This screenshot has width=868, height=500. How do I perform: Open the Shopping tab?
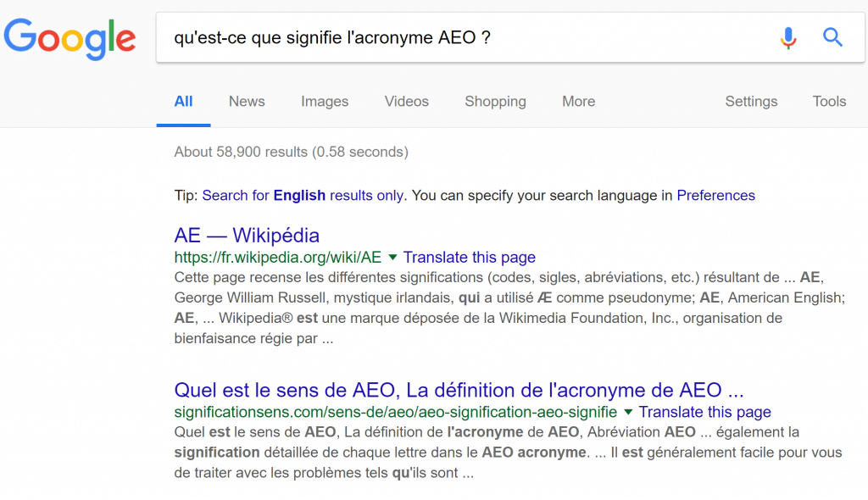click(495, 102)
